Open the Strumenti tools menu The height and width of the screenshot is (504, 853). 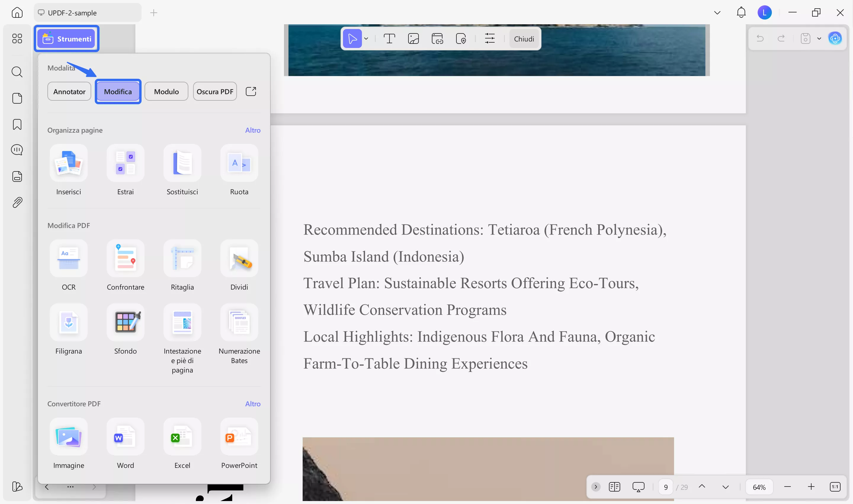(x=67, y=39)
